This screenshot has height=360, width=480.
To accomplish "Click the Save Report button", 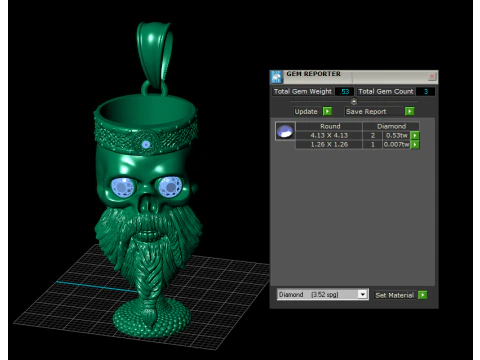I will point(374,111).
